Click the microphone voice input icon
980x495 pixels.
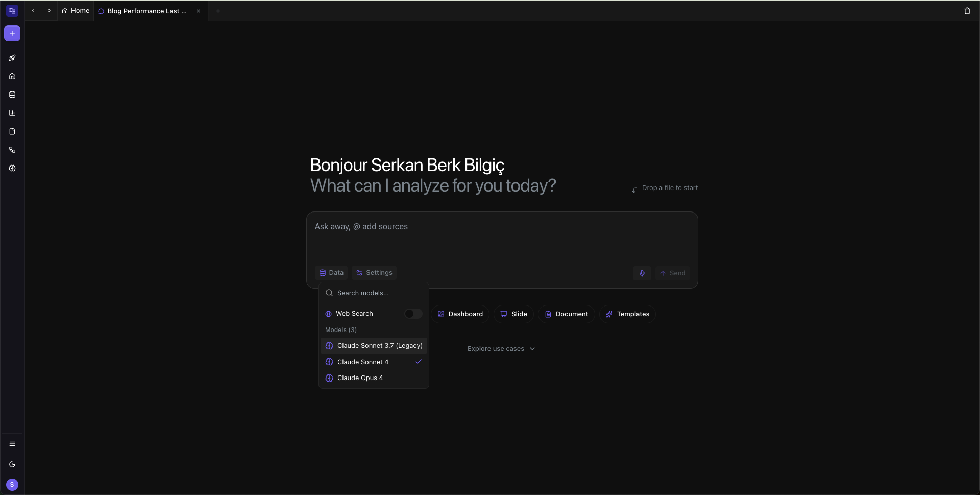point(642,273)
